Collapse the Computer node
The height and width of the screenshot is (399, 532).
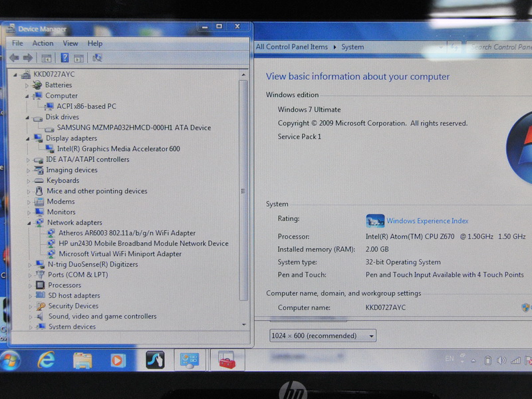coord(27,96)
